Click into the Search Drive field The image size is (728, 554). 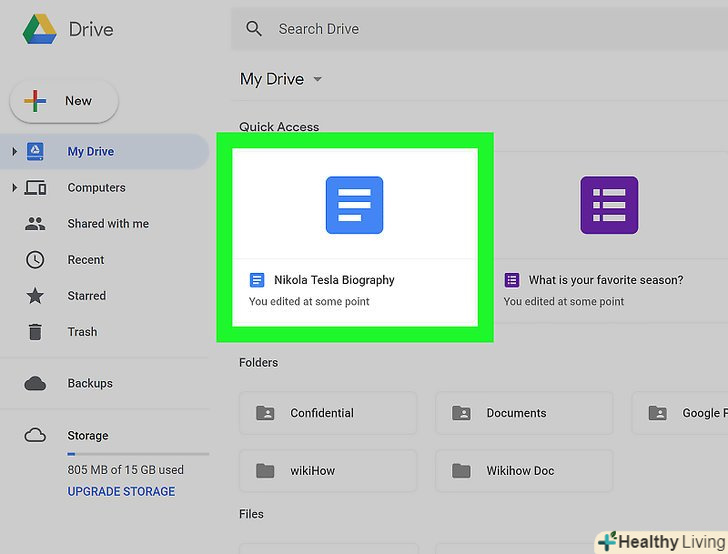[480, 29]
